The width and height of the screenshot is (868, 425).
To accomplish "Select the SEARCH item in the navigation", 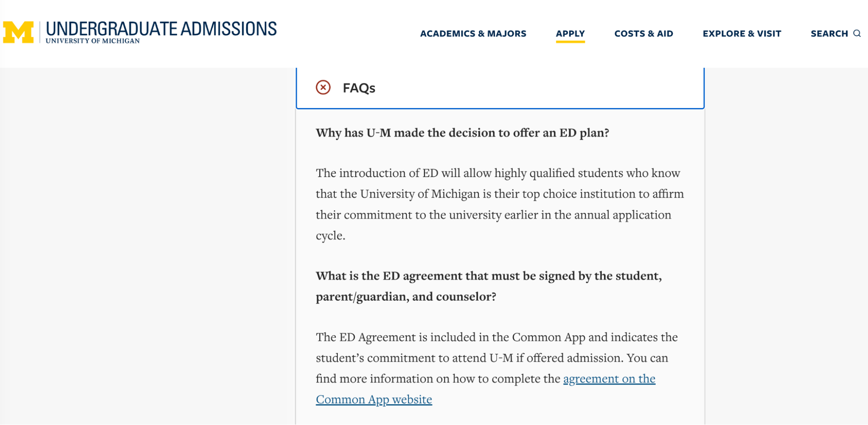I will (829, 33).
